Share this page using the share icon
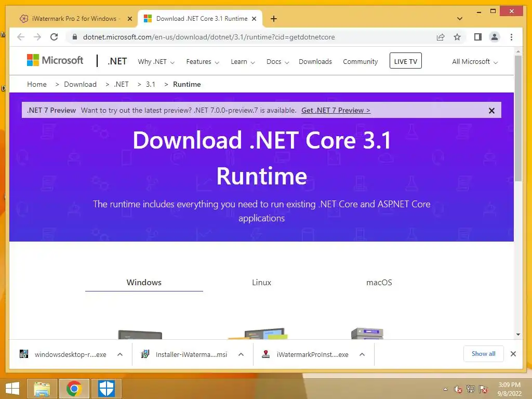Viewport: 532px width, 399px height. [441, 37]
